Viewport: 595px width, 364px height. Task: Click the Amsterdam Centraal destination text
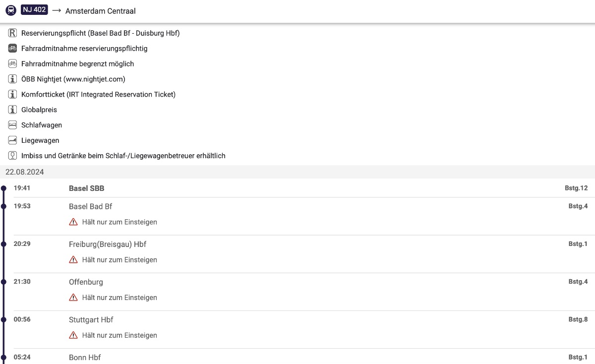[x=100, y=11]
